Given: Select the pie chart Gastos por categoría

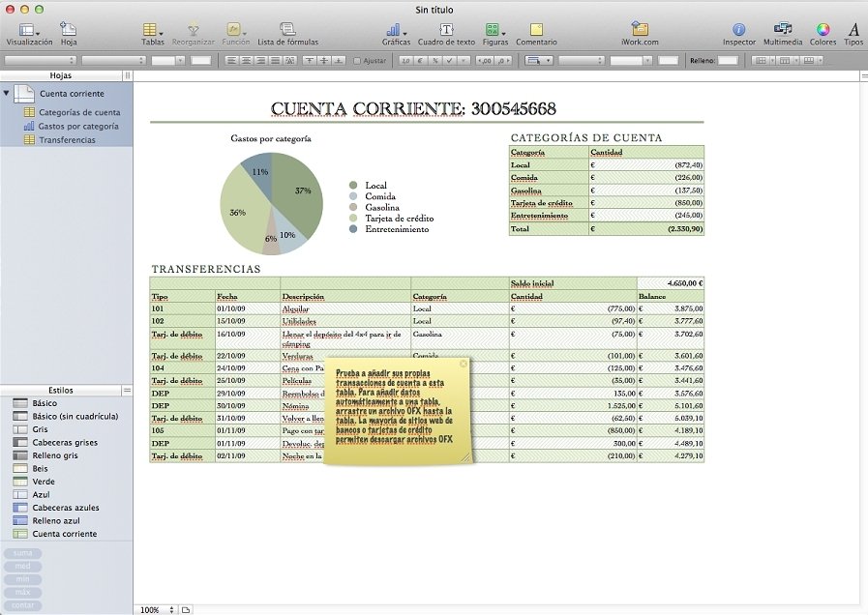Looking at the screenshot, I should (271, 203).
